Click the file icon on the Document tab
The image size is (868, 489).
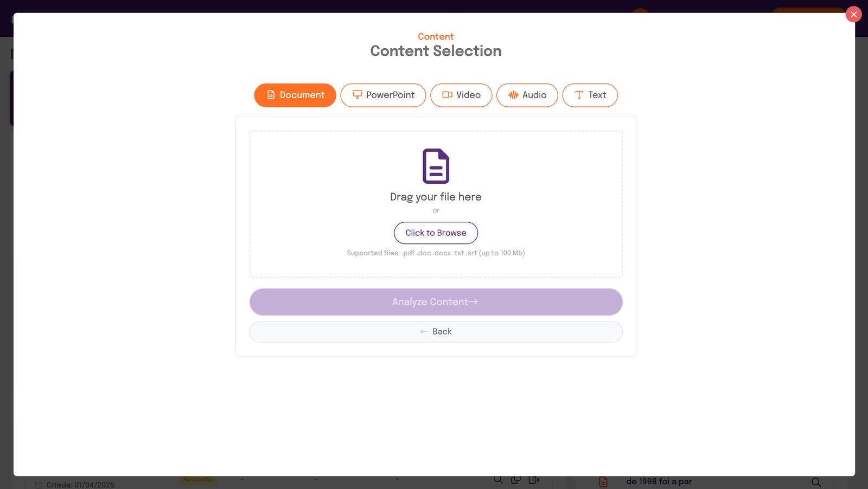pyautogui.click(x=271, y=95)
